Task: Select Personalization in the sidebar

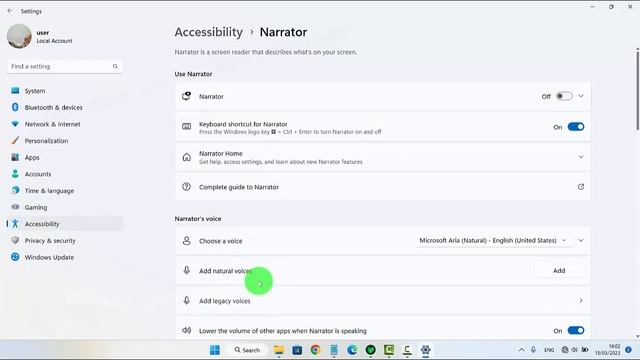Action: tap(64, 141)
